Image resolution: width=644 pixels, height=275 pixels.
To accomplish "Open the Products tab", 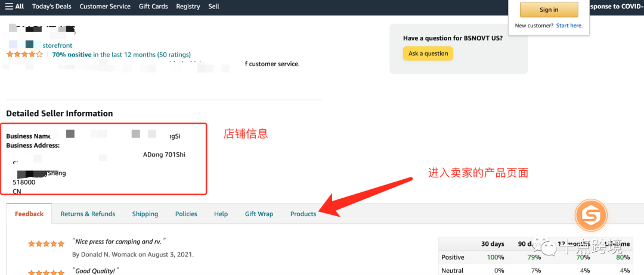I will [303, 214].
